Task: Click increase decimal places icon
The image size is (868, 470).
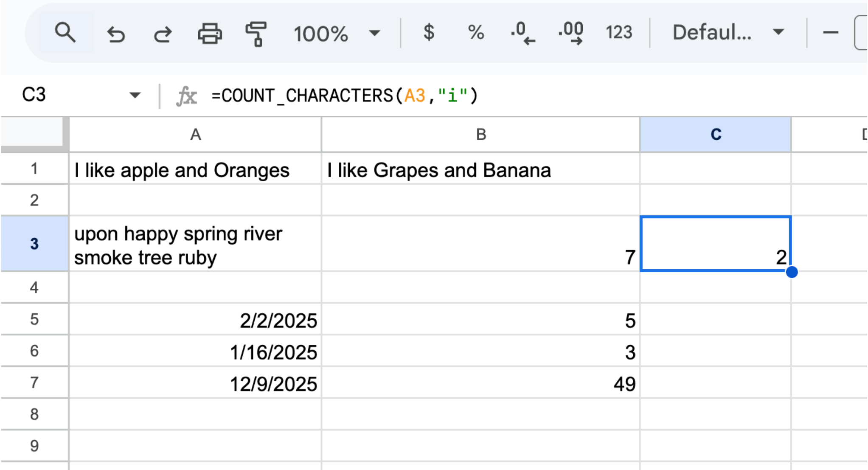Action: point(570,34)
